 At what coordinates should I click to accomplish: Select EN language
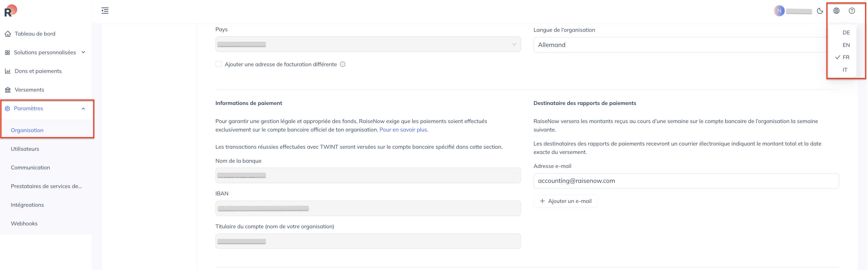point(846,45)
